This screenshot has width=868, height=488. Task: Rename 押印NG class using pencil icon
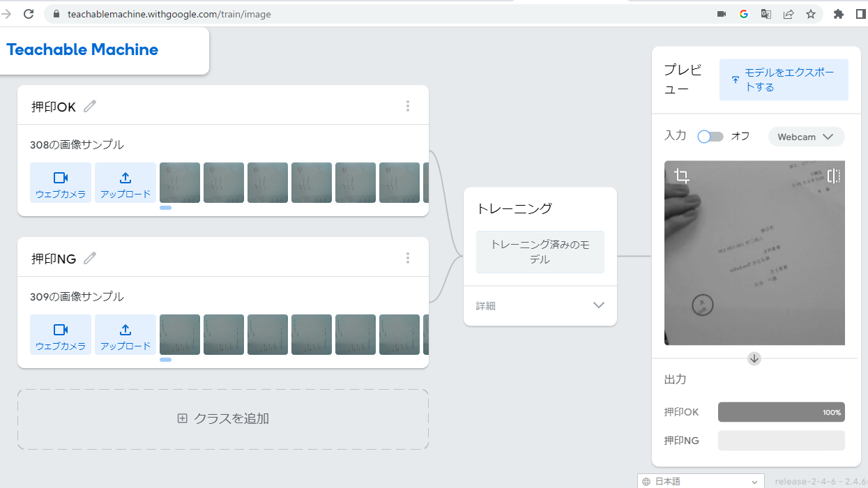pos(89,258)
